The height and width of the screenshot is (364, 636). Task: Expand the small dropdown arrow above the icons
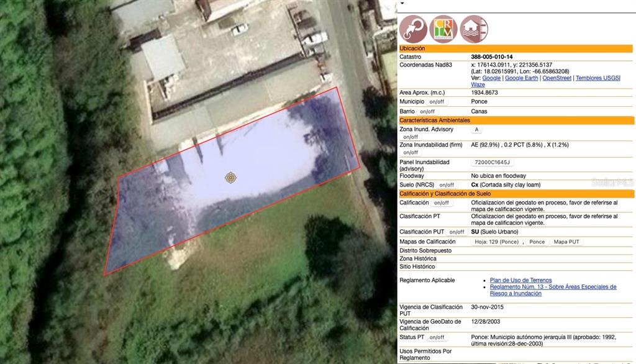(x=402, y=3)
